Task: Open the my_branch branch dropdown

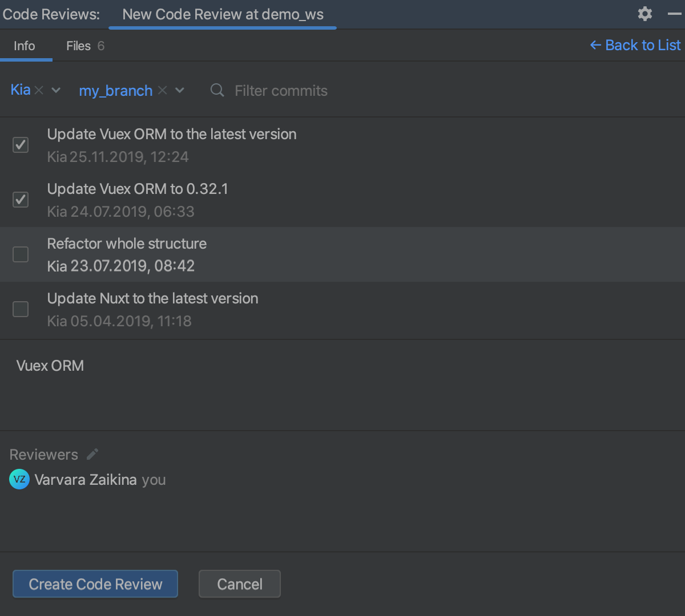Action: point(179,90)
